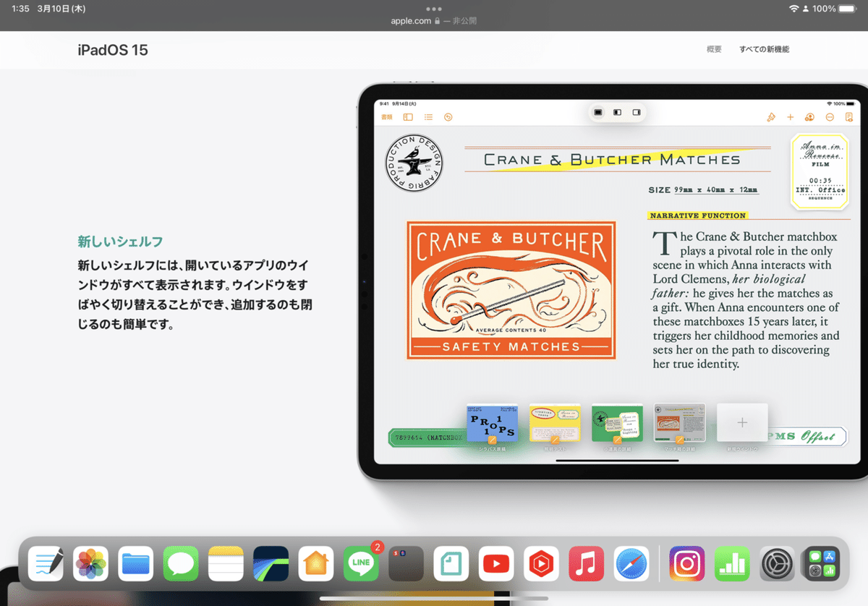
Task: Select the Split View option in multitasking menu
Action: 617,113
